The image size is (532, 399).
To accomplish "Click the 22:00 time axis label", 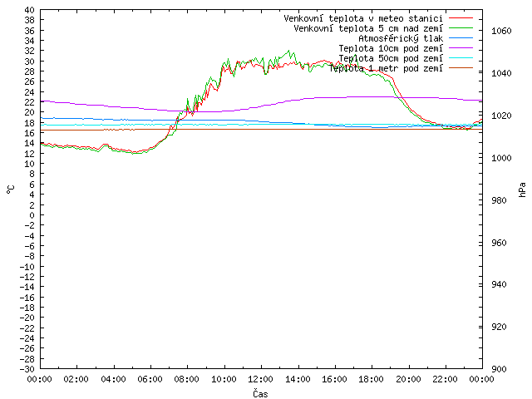I will [446, 379].
